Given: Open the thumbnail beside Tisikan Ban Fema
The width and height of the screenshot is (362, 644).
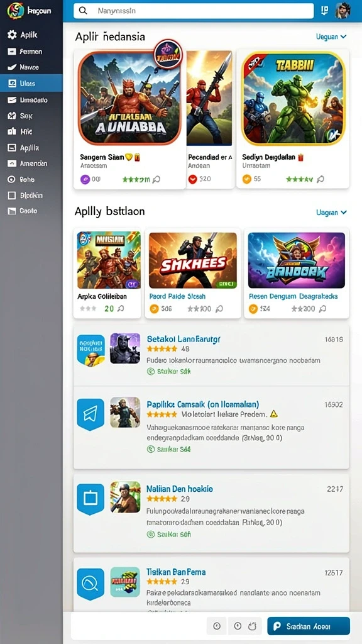Looking at the screenshot, I should (125, 582).
